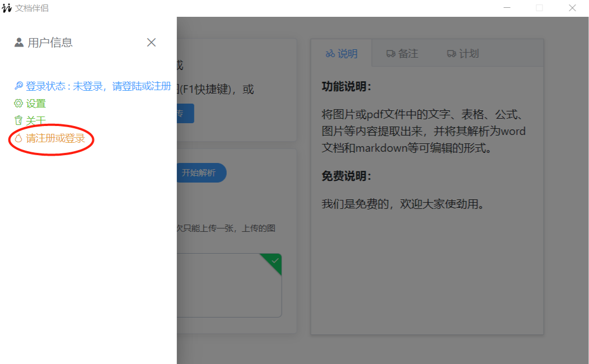Select 请注册或登录 to register or log in
Screen dimensions: 589x364
[55, 138]
